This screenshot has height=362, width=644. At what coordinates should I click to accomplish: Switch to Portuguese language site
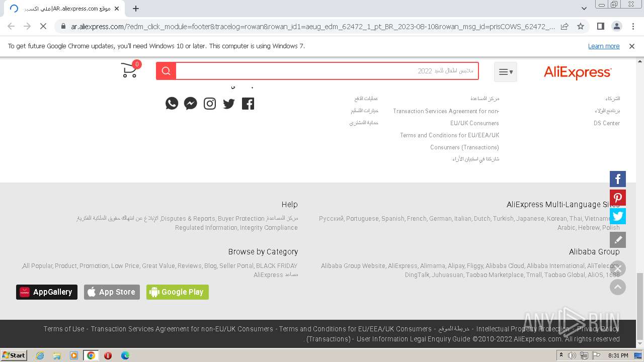(362, 219)
